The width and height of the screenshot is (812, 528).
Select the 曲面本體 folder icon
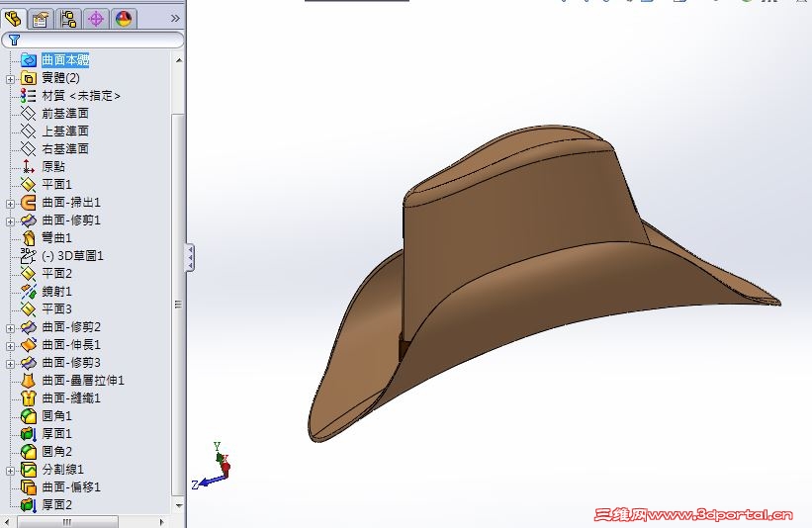[28, 60]
